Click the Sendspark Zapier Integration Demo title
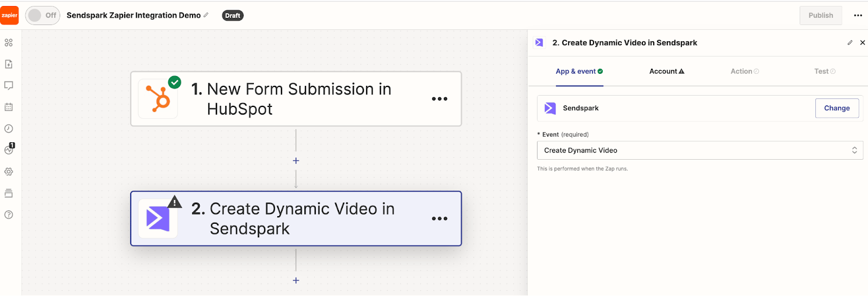The image size is (868, 296). (133, 15)
